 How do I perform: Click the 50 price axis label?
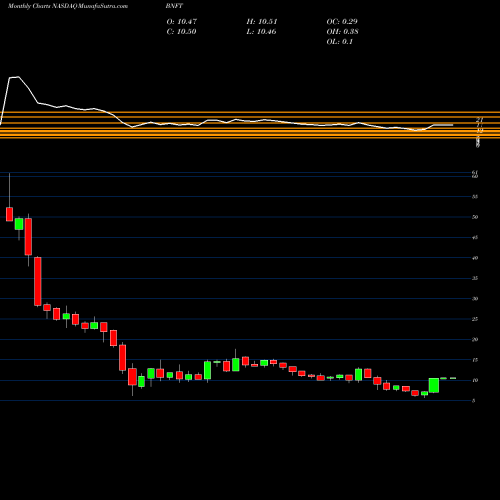475,217
